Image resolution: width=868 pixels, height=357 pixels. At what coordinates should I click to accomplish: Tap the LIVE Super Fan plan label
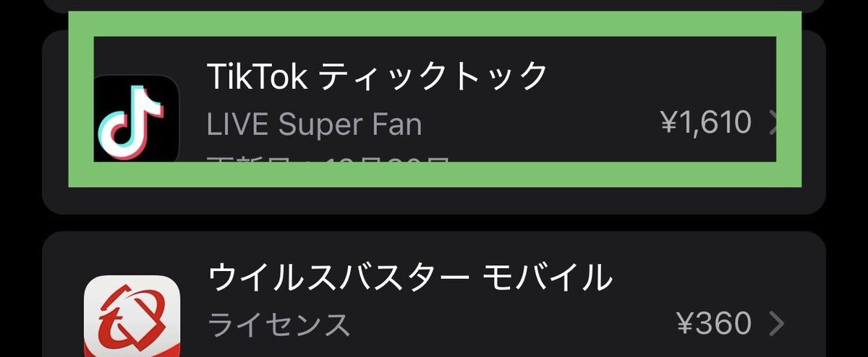coord(314,125)
